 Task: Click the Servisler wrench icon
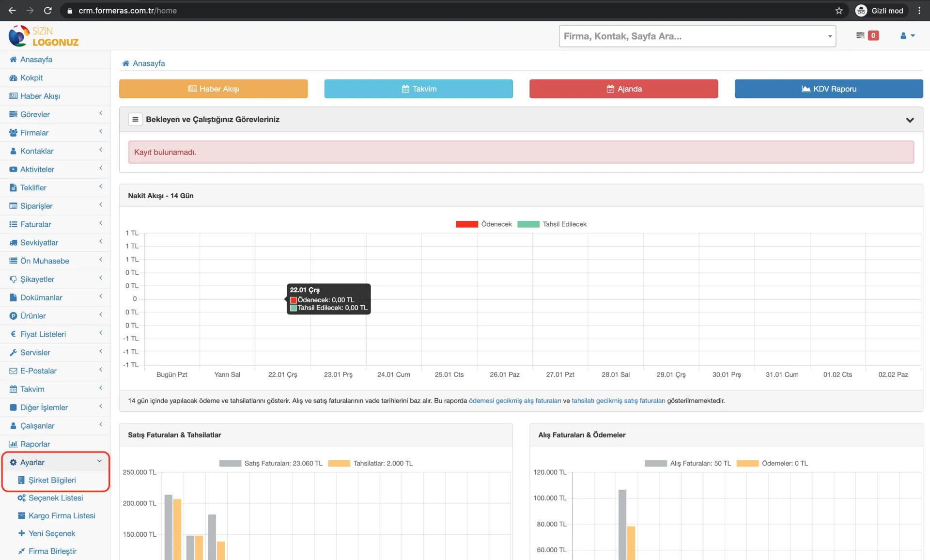(13, 353)
